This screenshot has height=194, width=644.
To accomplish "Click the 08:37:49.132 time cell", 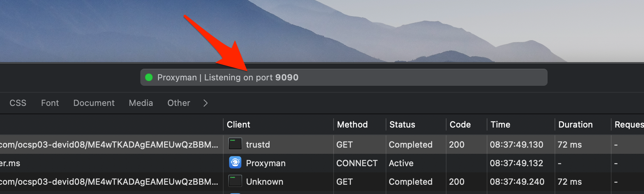I will click(x=516, y=163).
